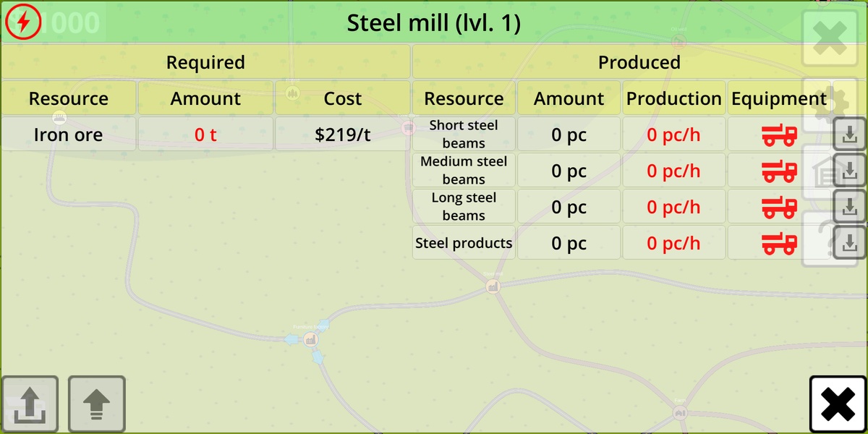868x434 pixels.
Task: Click '0 pc' amount for Medium steel beams
Action: pos(569,171)
